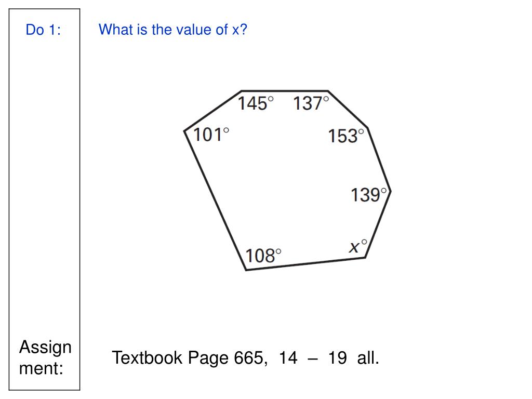Click the 'What is the value of x?' question
This screenshot has height=399, width=532.
click(x=172, y=30)
